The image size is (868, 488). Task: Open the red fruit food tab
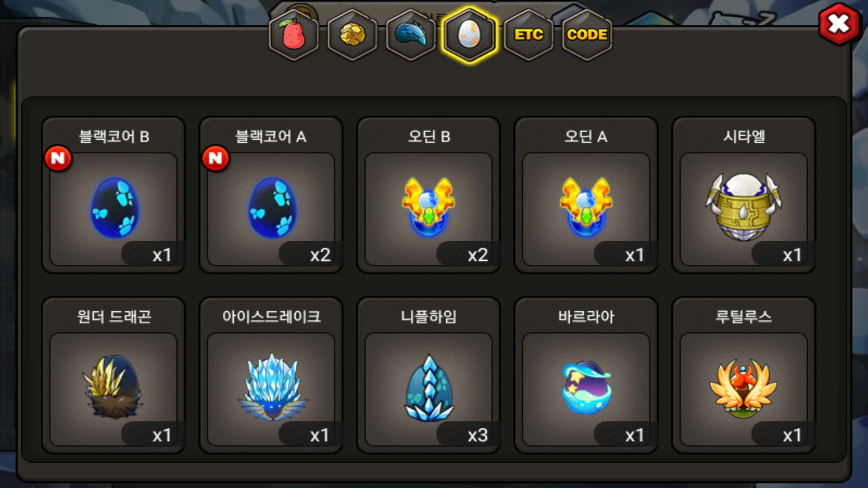pyautogui.click(x=294, y=35)
